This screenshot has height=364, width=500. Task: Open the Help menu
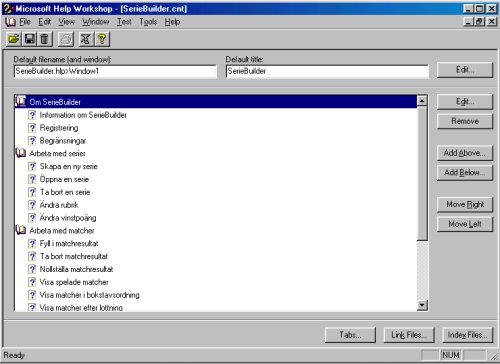[x=172, y=22]
